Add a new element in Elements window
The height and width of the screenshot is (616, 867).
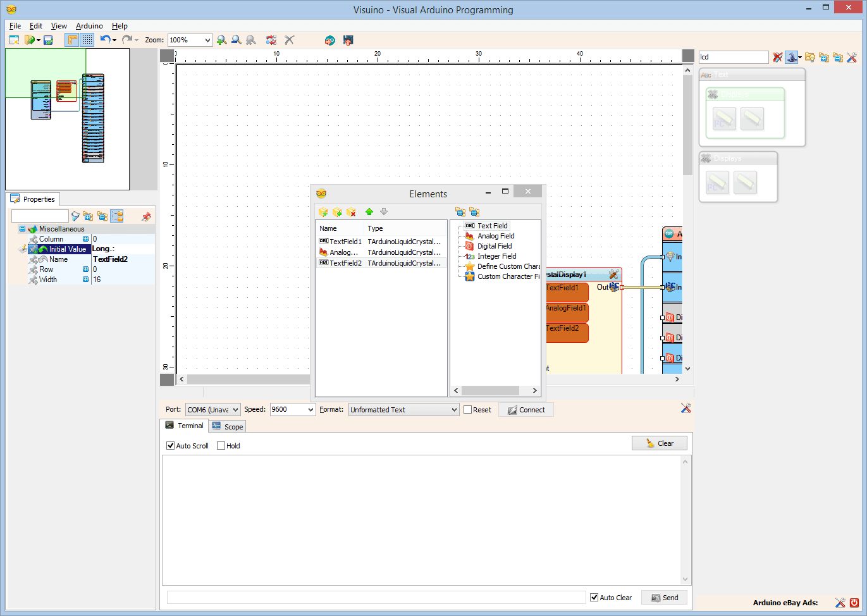click(323, 212)
